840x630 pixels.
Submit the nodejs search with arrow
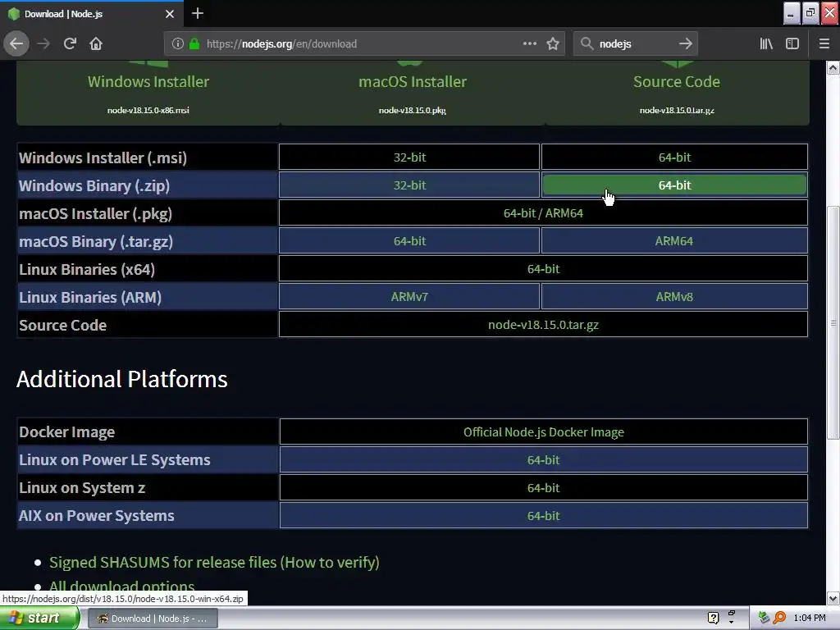685,43
